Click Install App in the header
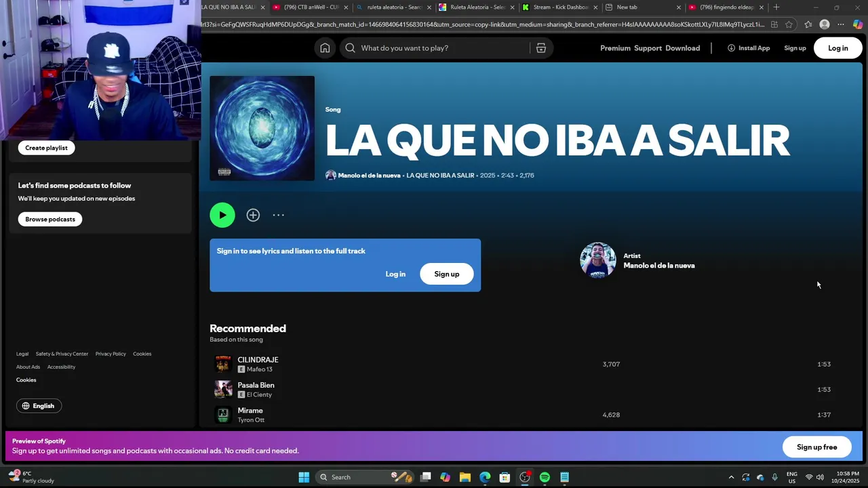Image resolution: width=868 pixels, height=488 pixels. [749, 48]
